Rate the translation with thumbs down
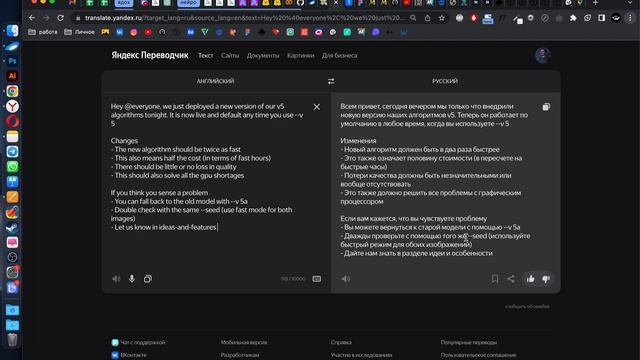The image size is (640, 360). [546, 279]
